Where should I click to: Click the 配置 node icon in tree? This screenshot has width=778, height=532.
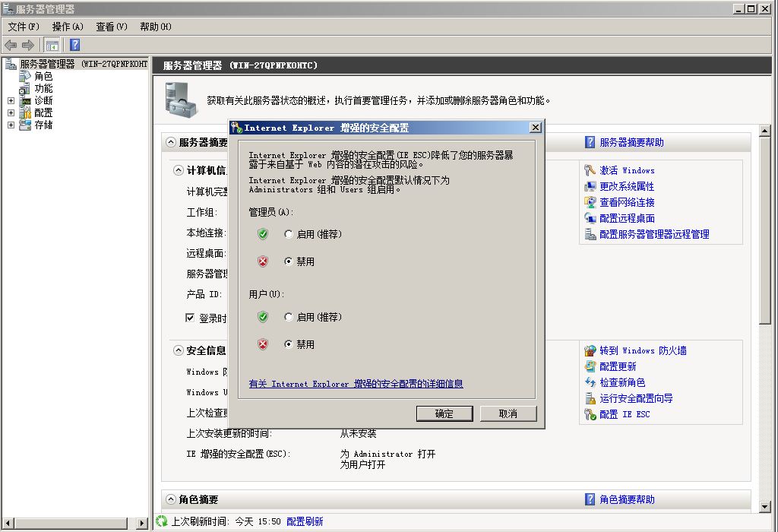25,112
